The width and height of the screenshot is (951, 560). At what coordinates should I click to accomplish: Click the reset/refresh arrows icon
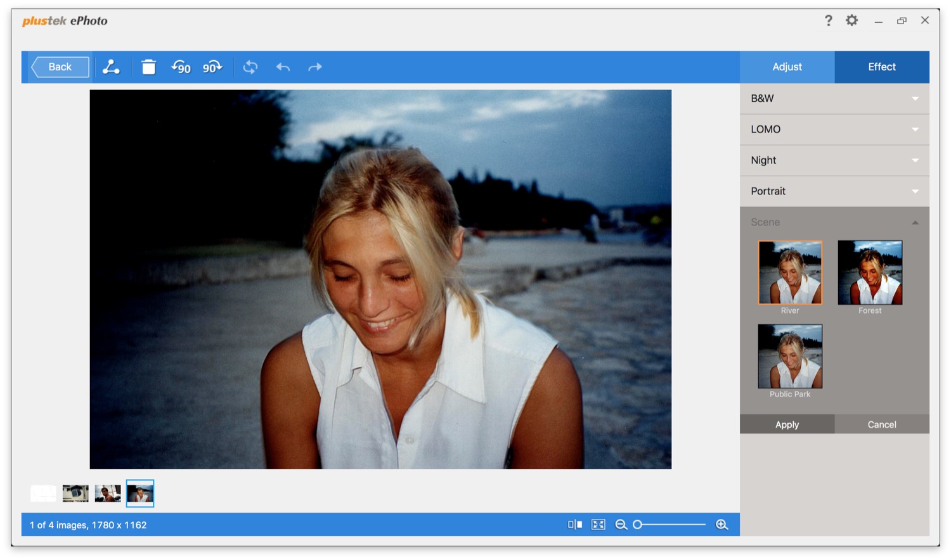tap(250, 67)
